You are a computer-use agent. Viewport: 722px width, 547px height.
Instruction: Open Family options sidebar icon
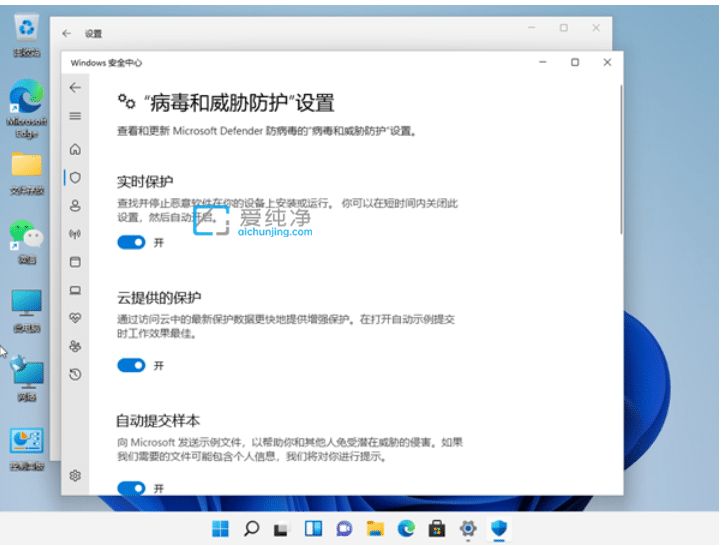point(75,346)
